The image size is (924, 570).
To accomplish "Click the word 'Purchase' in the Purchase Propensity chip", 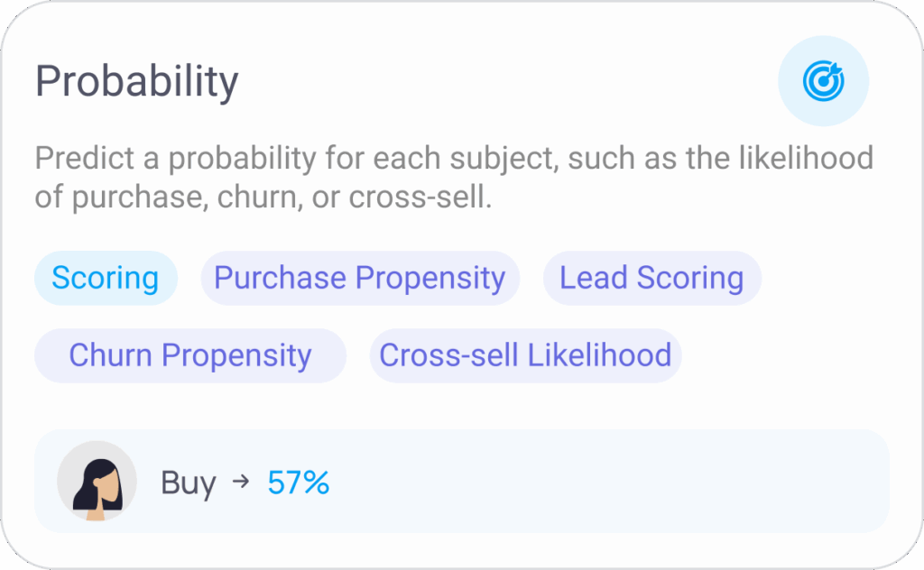I will pos(280,278).
